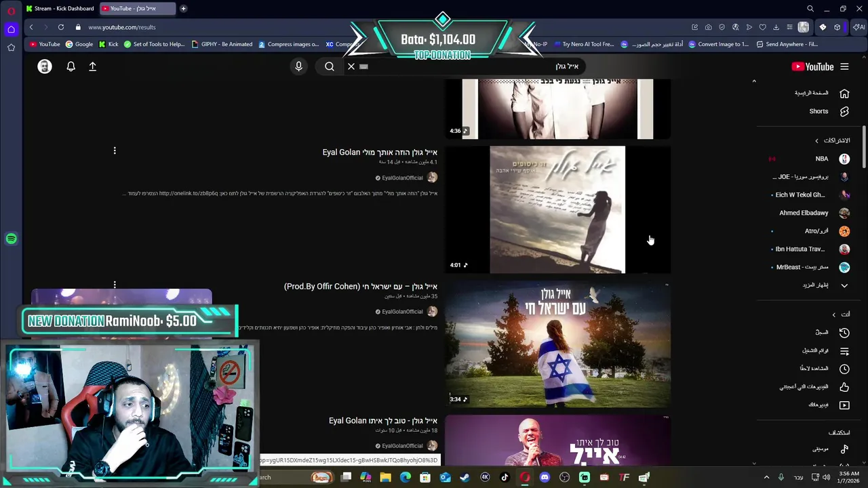Reload the page in Opera
The width and height of the screenshot is (868, 488).
coord(61,27)
